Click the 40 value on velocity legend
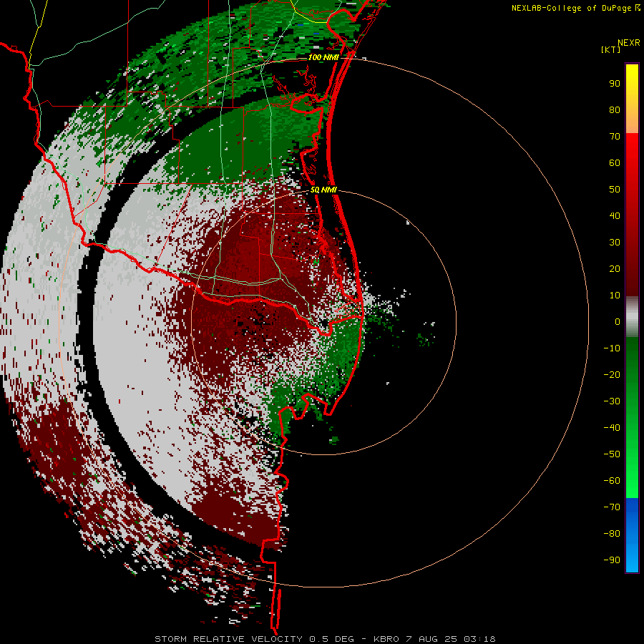Viewport: 644px width, 644px height. pyautogui.click(x=615, y=216)
